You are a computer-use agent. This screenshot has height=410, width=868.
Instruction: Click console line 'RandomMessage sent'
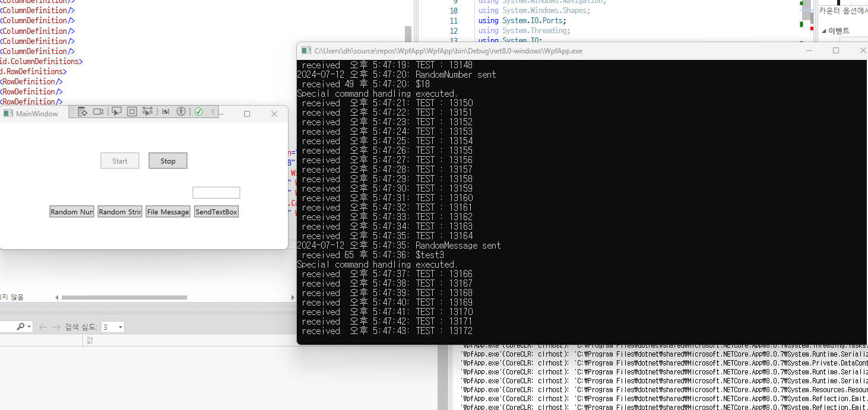399,246
